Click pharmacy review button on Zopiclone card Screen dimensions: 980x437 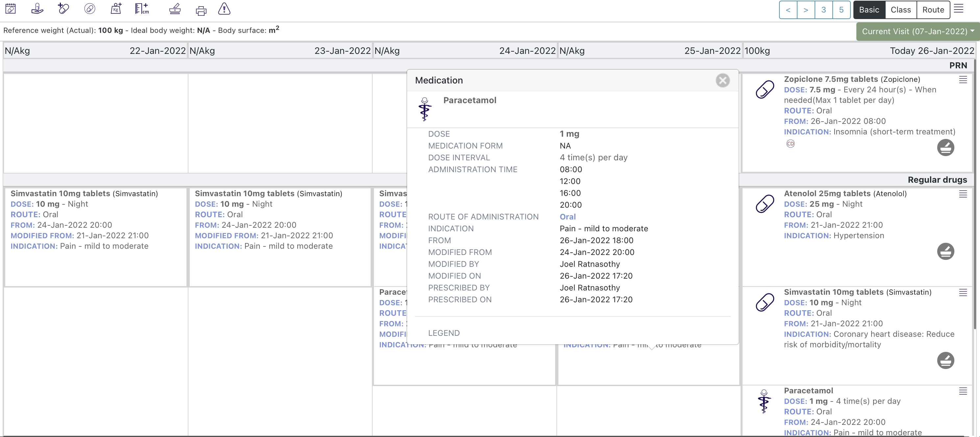point(945,148)
